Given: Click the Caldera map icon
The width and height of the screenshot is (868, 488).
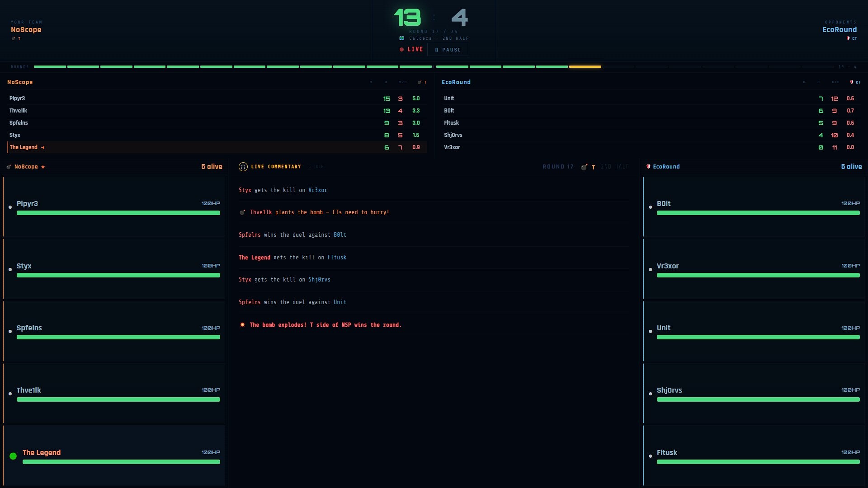Looking at the screenshot, I should tap(401, 38).
